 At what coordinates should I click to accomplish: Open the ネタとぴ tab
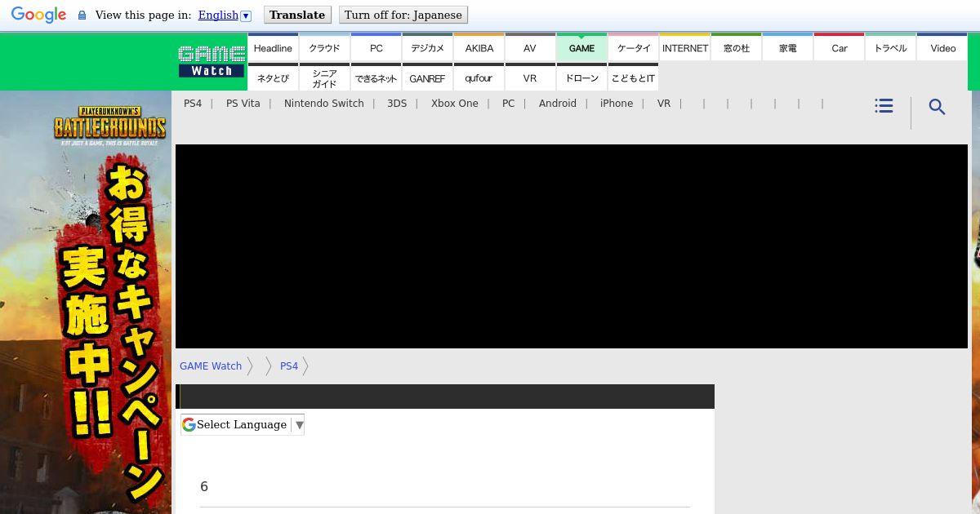coord(273,77)
